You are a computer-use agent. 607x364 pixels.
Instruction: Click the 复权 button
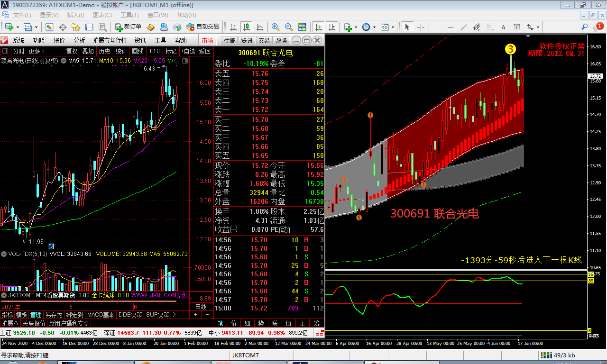tap(72, 51)
